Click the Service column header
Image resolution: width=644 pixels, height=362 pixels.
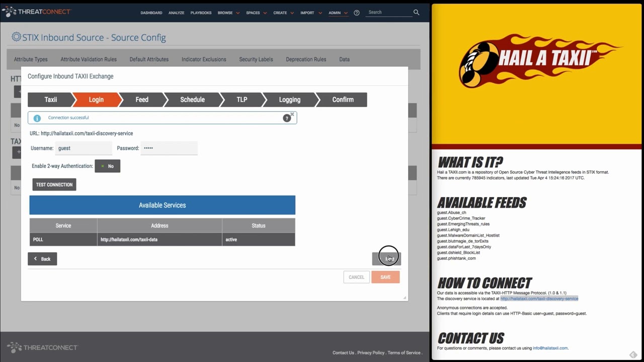63,226
